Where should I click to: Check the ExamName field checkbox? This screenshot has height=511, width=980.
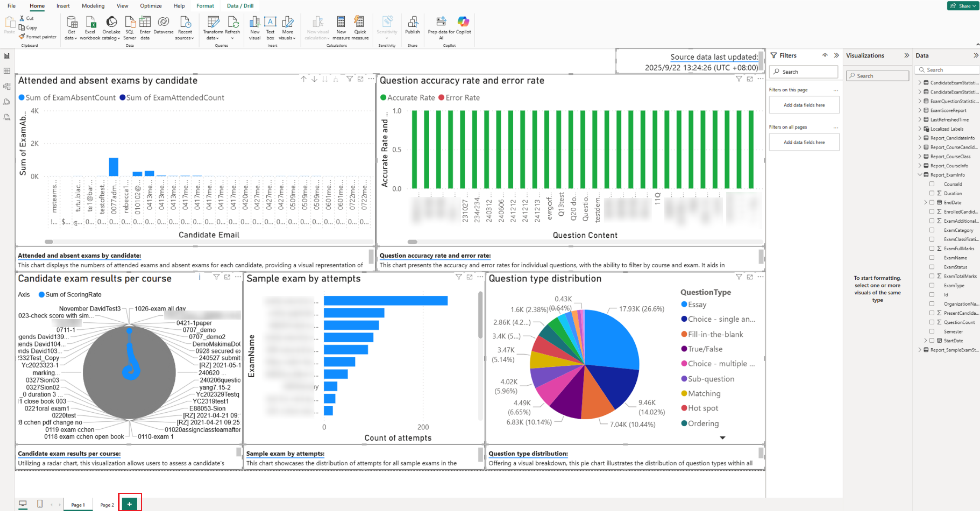[931, 258]
